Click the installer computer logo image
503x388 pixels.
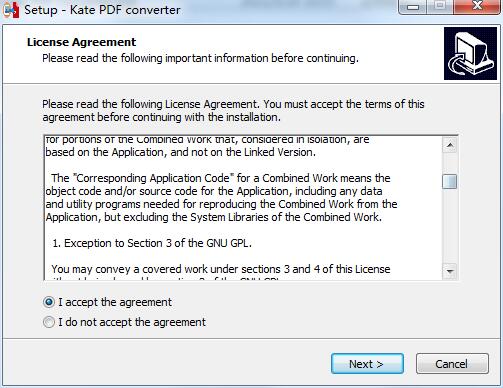click(470, 54)
